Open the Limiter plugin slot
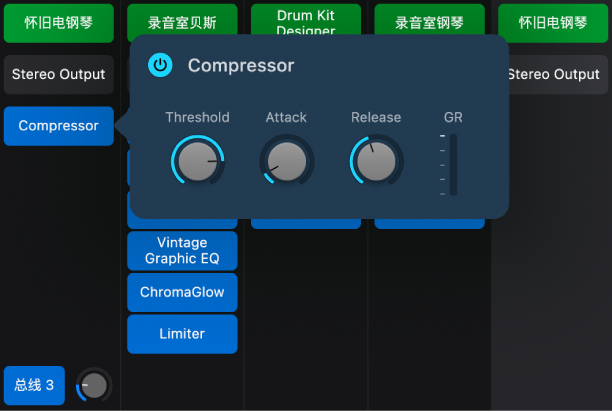Image resolution: width=612 pixels, height=412 pixels. click(182, 334)
